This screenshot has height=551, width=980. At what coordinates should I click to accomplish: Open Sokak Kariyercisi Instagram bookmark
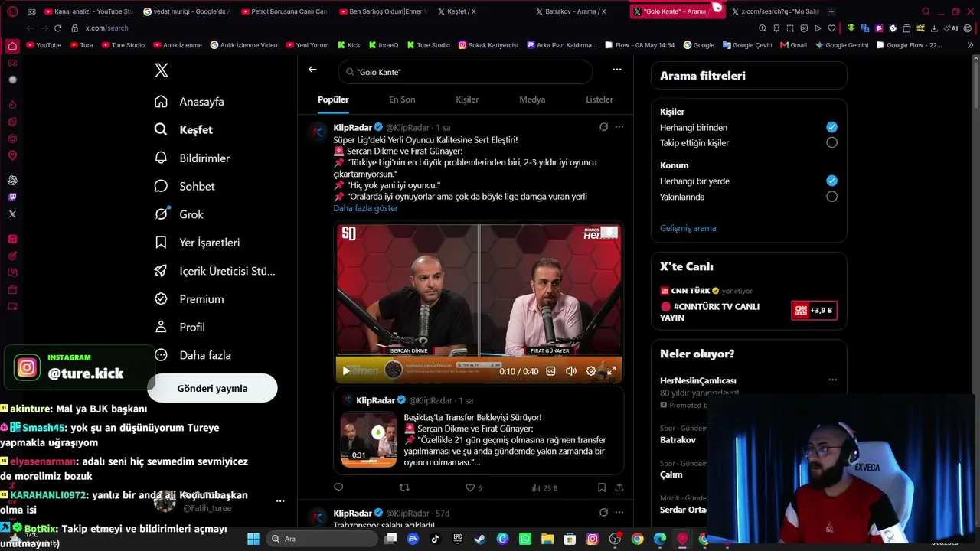(488, 45)
